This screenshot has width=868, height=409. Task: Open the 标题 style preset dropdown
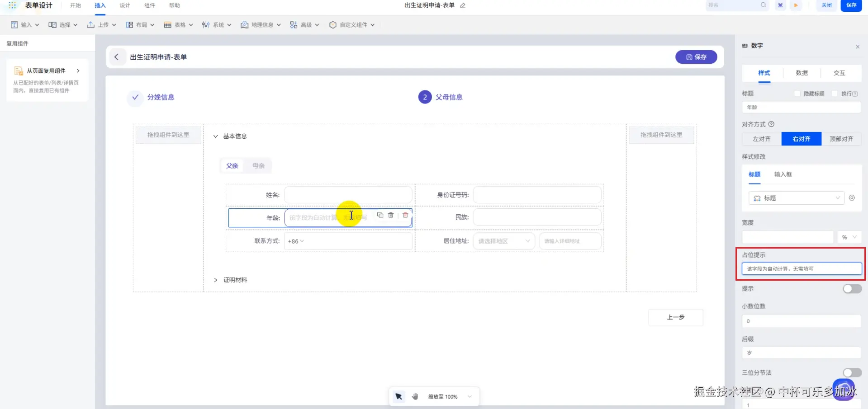coord(797,198)
